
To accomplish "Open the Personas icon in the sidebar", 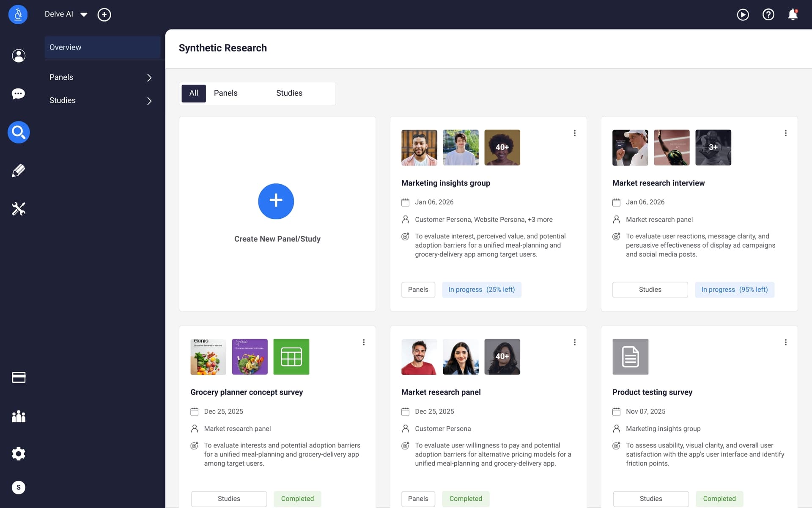I will 18,55.
